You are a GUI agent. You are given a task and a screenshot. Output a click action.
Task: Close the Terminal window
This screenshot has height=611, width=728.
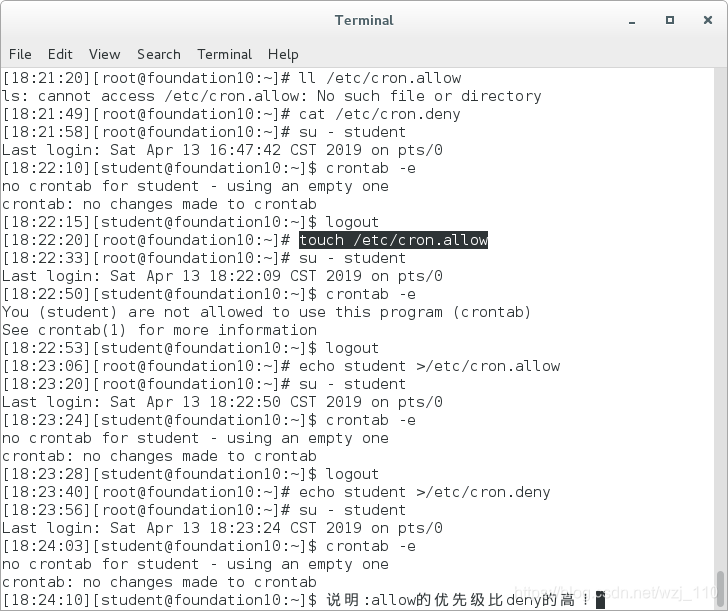[708, 20]
